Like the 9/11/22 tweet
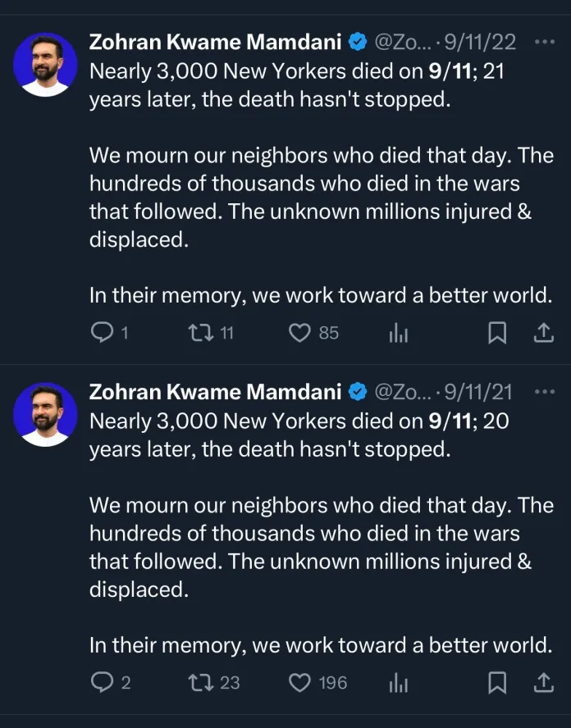Screen dimensions: 571x728 [301, 332]
